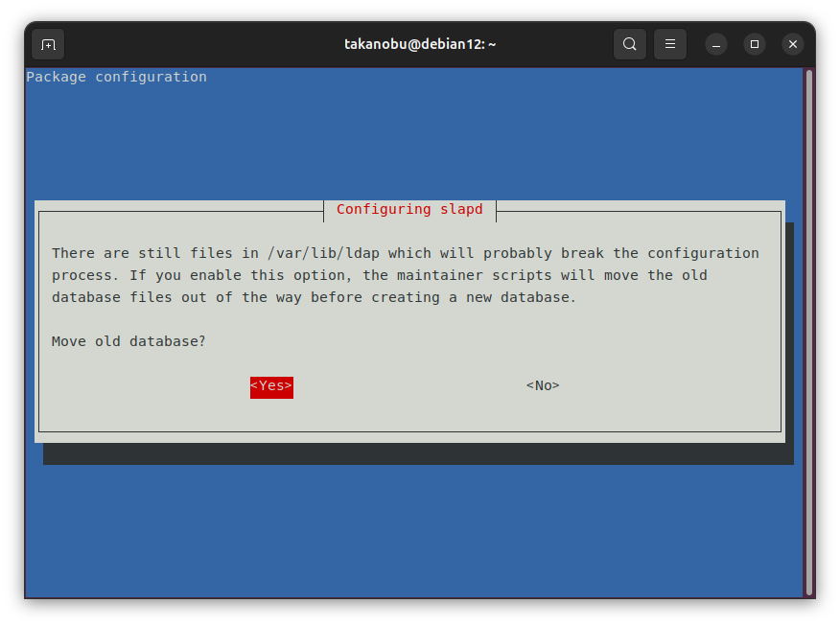Image resolution: width=840 pixels, height=626 pixels.
Task: Maximize the terminal window
Action: [x=755, y=44]
